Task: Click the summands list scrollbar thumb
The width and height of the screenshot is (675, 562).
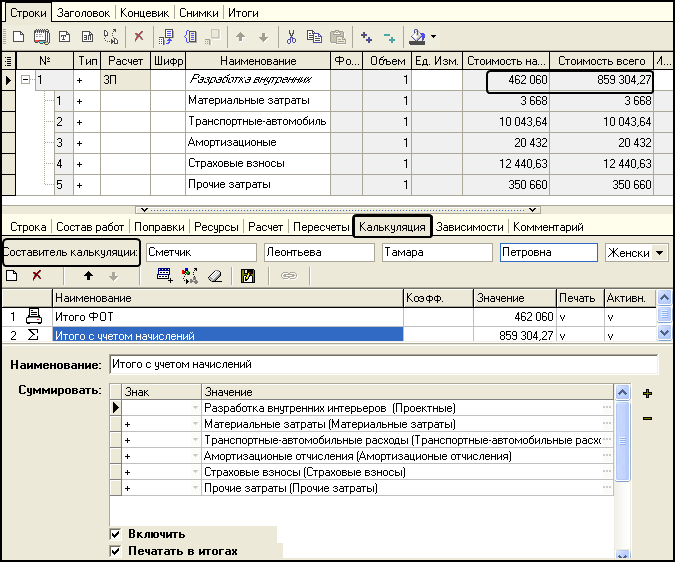Action: (622, 441)
